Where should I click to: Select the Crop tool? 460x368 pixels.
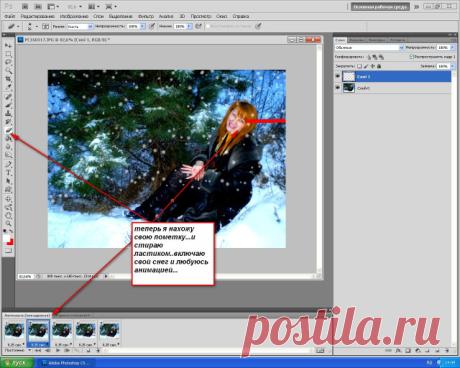click(8, 79)
